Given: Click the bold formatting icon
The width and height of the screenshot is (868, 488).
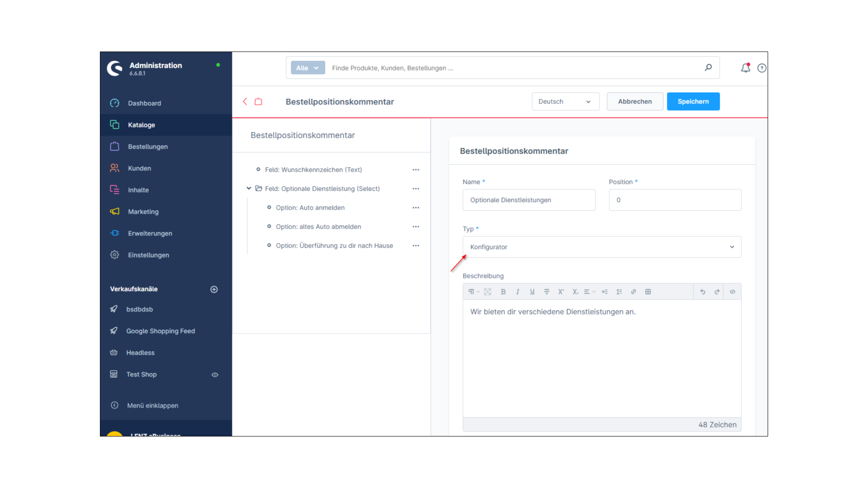Looking at the screenshot, I should pyautogui.click(x=503, y=291).
